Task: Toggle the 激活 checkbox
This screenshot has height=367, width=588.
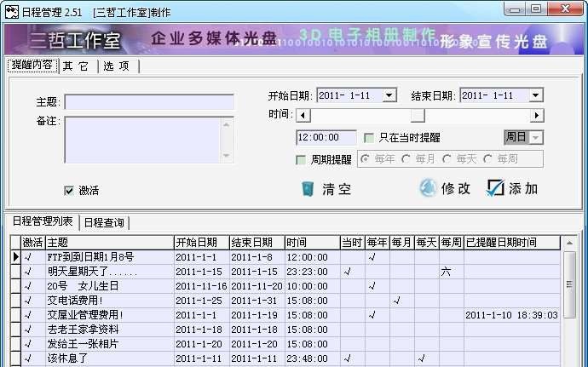Action: click(69, 191)
